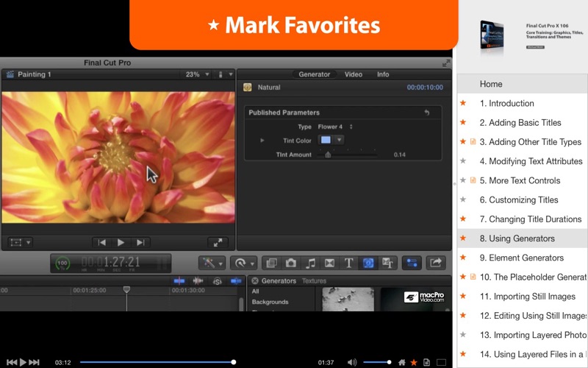Image resolution: width=588 pixels, height=368 pixels.
Task: Open the 23% viewer zoom dropdown
Action: tap(197, 74)
